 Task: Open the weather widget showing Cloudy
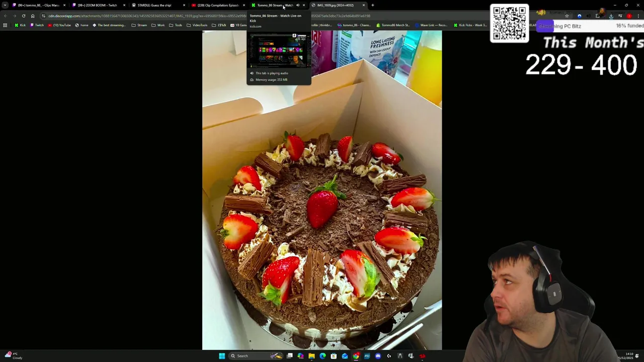click(14, 355)
